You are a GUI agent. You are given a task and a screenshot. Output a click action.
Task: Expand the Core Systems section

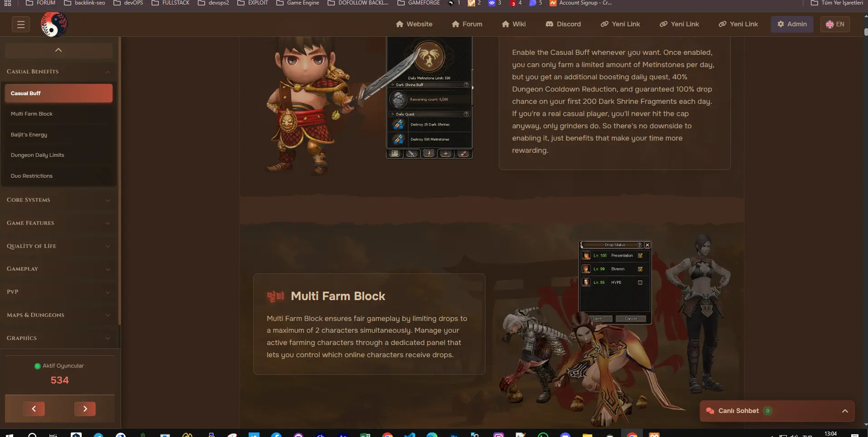point(58,200)
